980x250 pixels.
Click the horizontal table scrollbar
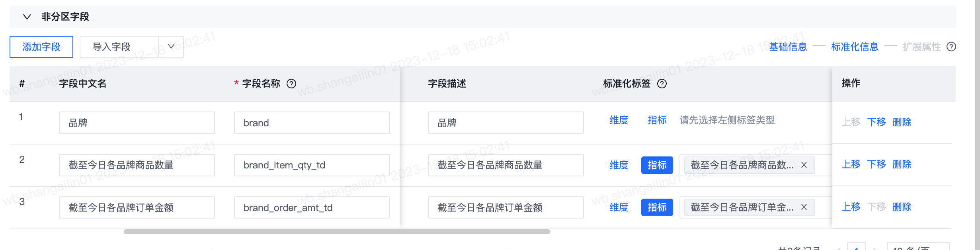tap(337, 232)
